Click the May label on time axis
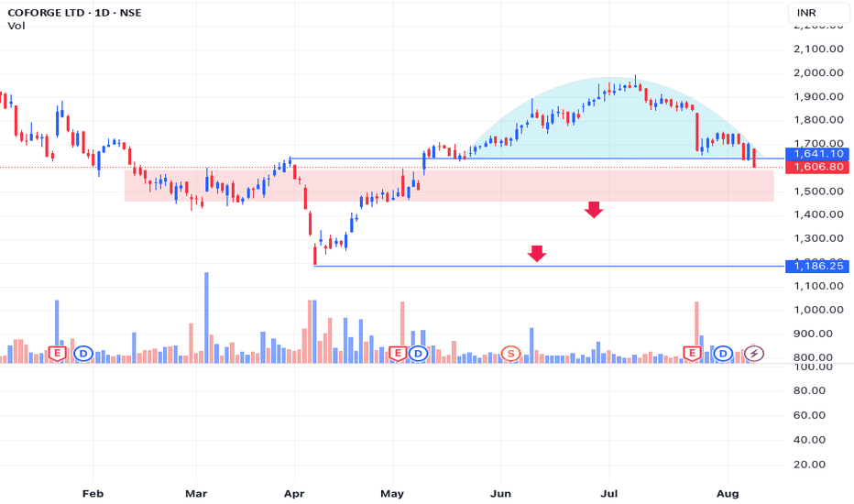 tap(392, 494)
